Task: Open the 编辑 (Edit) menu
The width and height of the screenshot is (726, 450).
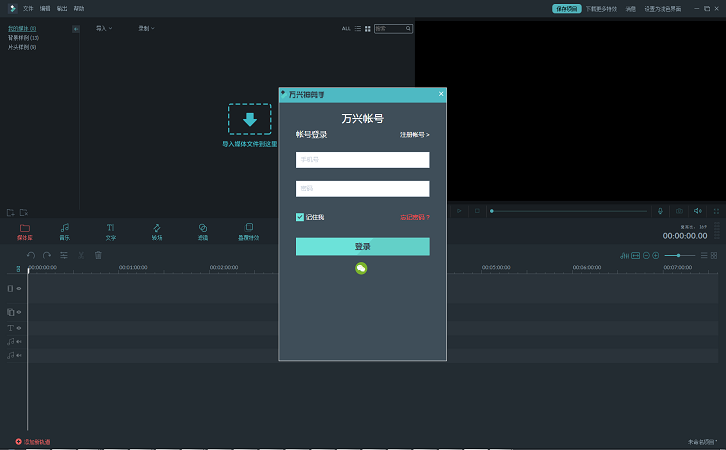Action: pos(45,8)
